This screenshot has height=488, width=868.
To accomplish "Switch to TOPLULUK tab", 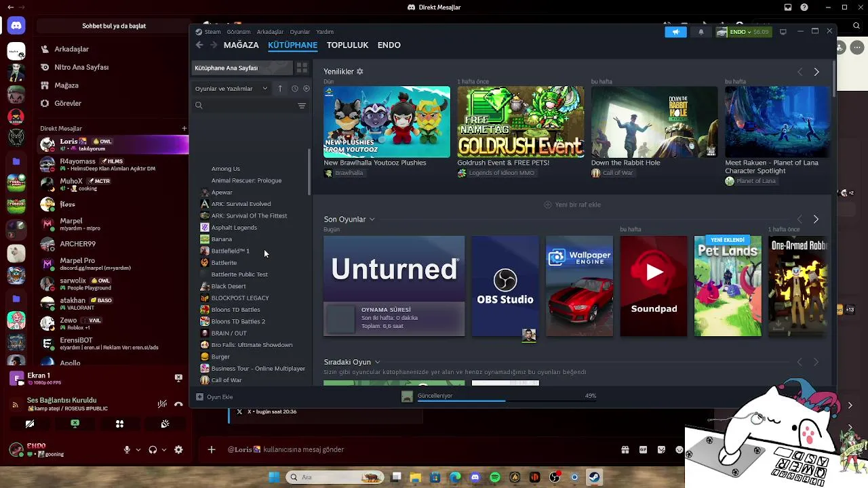I will pyautogui.click(x=347, y=45).
